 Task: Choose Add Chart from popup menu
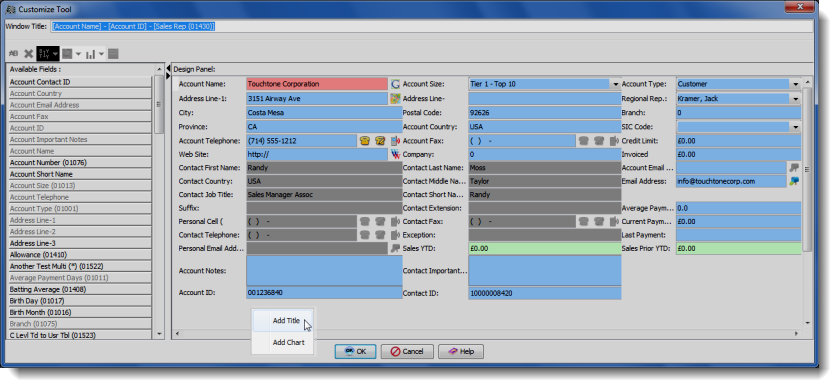point(288,343)
